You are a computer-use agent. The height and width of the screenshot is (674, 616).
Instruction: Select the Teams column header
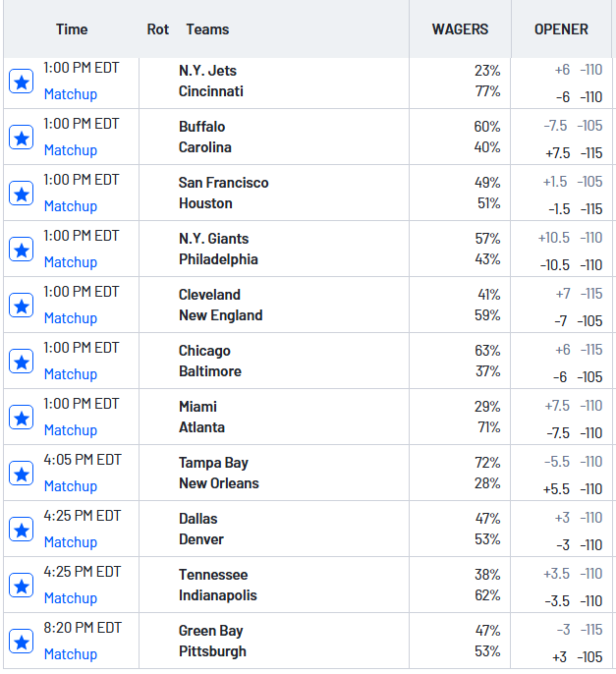pyautogui.click(x=207, y=29)
